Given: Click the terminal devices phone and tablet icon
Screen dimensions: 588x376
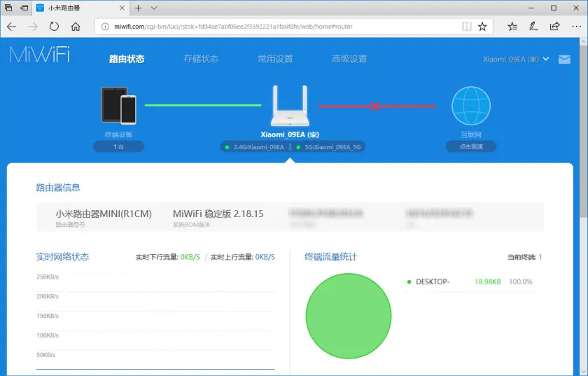Looking at the screenshot, I should tap(118, 105).
